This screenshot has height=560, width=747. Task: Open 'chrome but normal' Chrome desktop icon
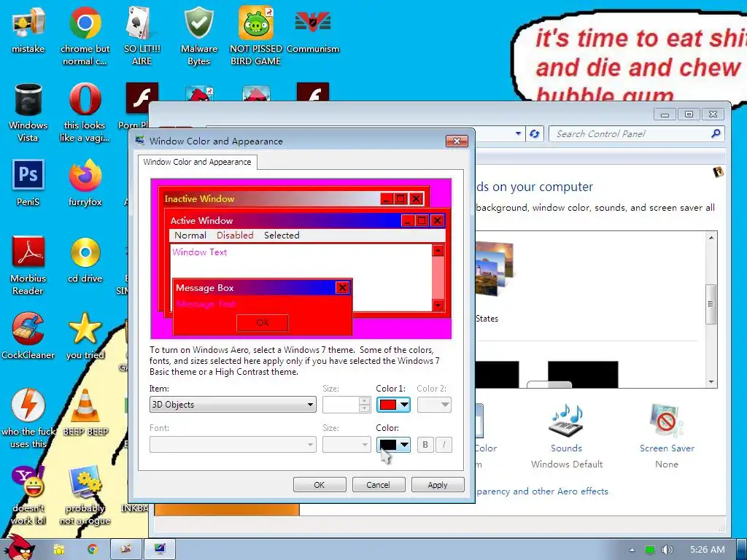(85, 23)
